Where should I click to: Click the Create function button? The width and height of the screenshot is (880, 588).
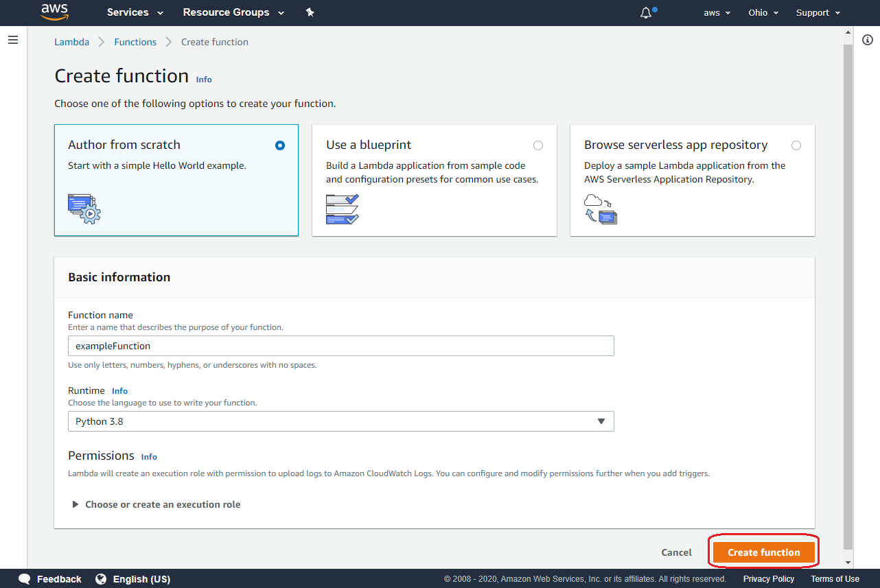tap(763, 552)
